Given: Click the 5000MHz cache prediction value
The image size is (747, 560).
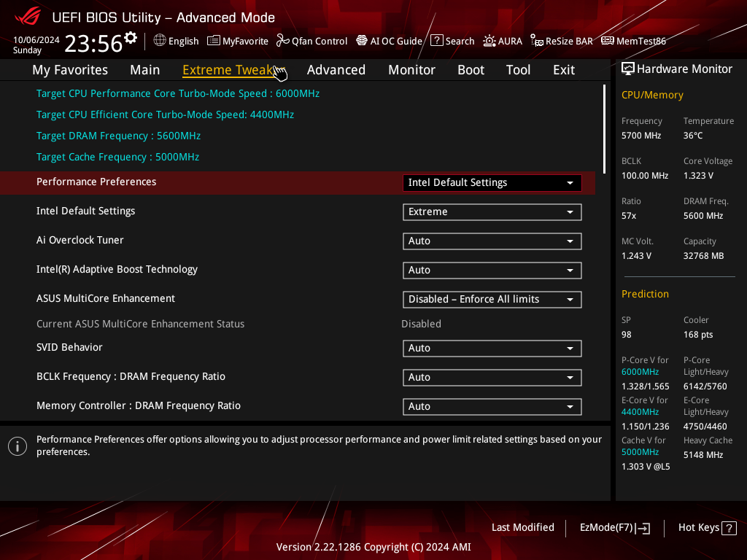Looking at the screenshot, I should [640, 452].
